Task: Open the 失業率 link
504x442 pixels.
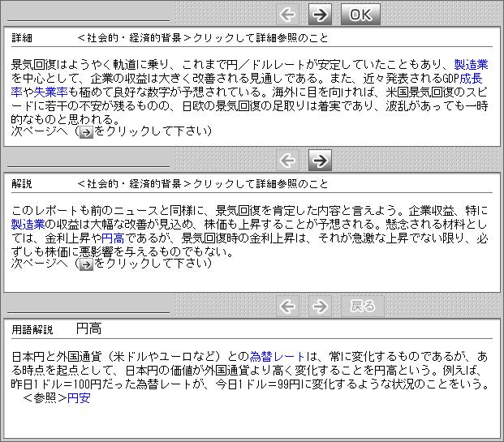Action: 50,92
